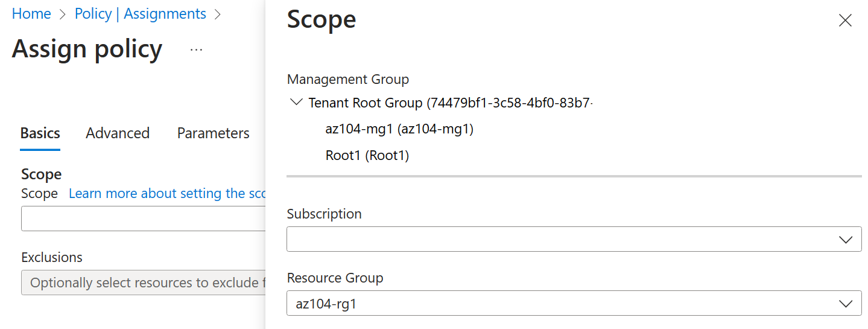Switch to the Basics tab
Image resolution: width=868 pixels, height=329 pixels.
pos(40,133)
